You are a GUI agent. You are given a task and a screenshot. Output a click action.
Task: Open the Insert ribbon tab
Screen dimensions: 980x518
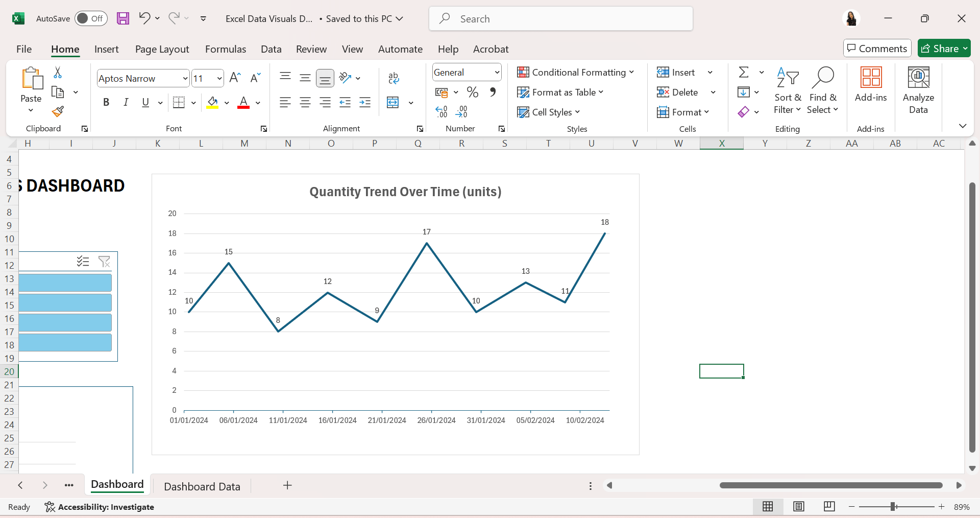106,49
